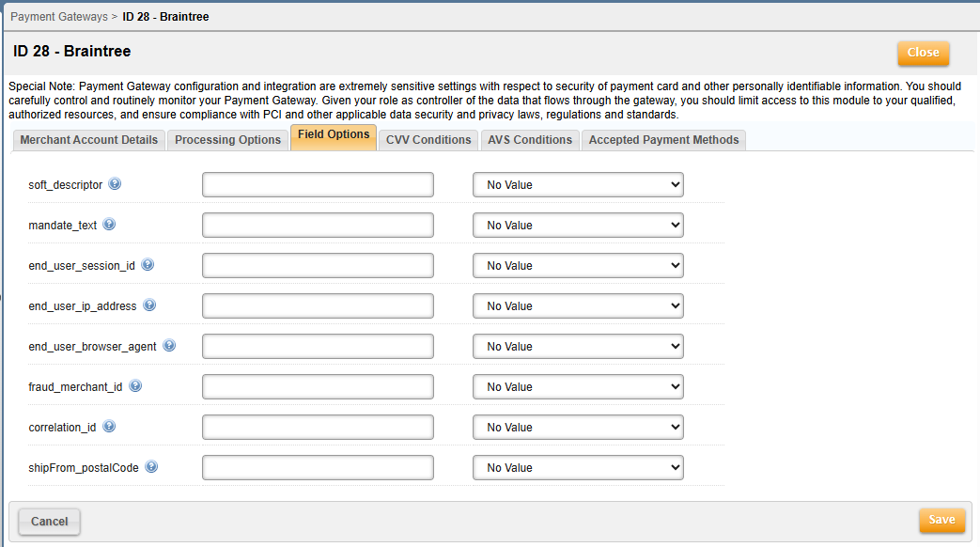Go to Accepted Payment Methods tab
This screenshot has width=980, height=547.
pos(663,140)
